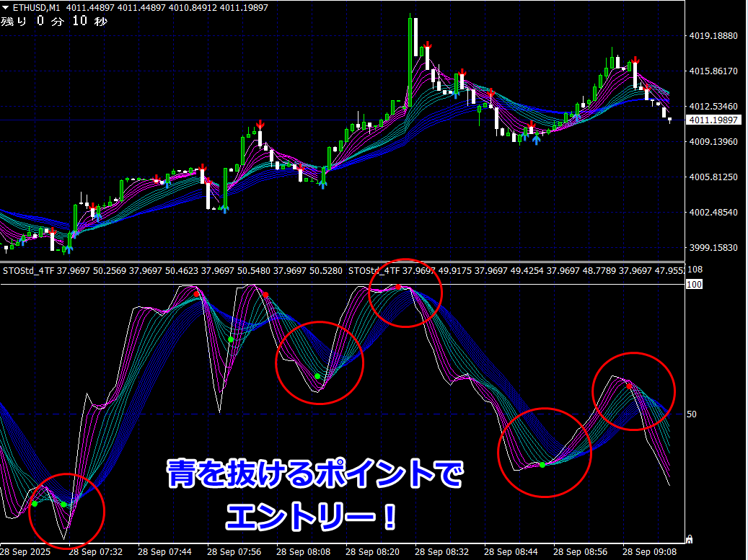Click the 3999.15830 price scale label

tap(714, 247)
